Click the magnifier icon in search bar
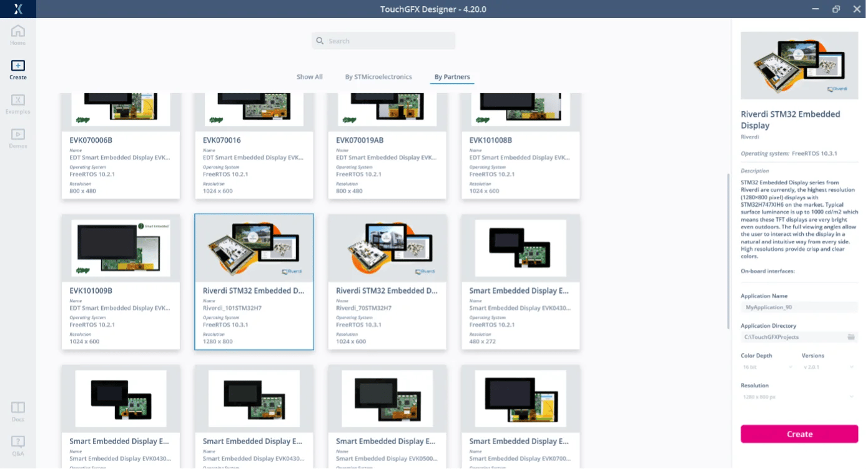 click(x=320, y=41)
